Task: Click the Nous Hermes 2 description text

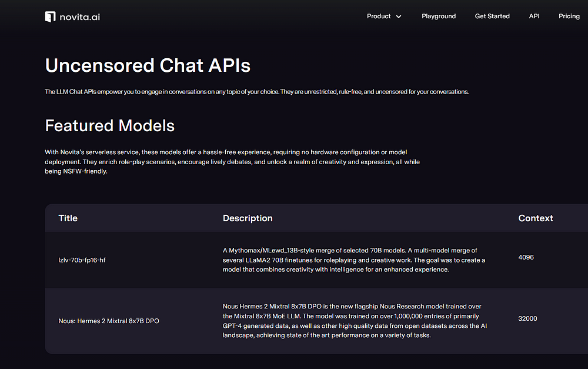Action: pos(355,321)
